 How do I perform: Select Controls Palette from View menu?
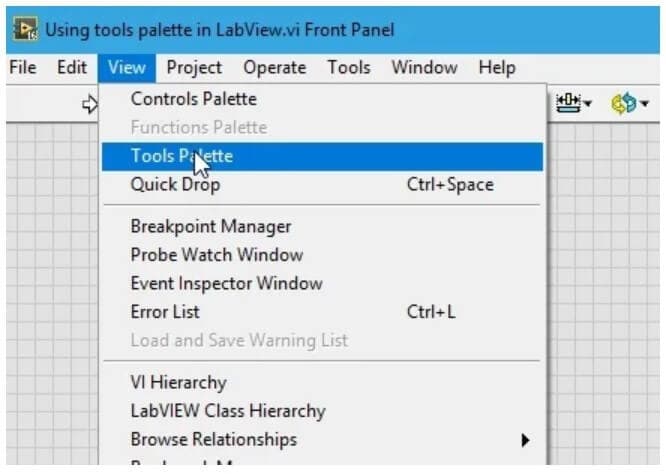[194, 99]
